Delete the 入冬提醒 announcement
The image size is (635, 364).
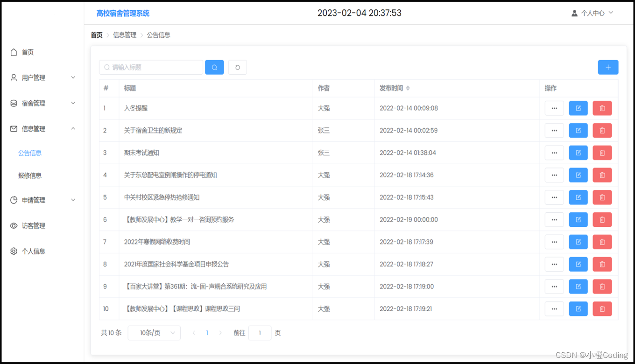602,108
